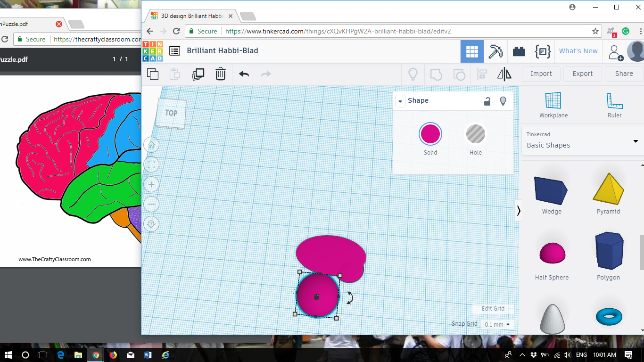Pick the gray Paraboloid shape
Viewport: 644px width, 362px height.
[552, 319]
